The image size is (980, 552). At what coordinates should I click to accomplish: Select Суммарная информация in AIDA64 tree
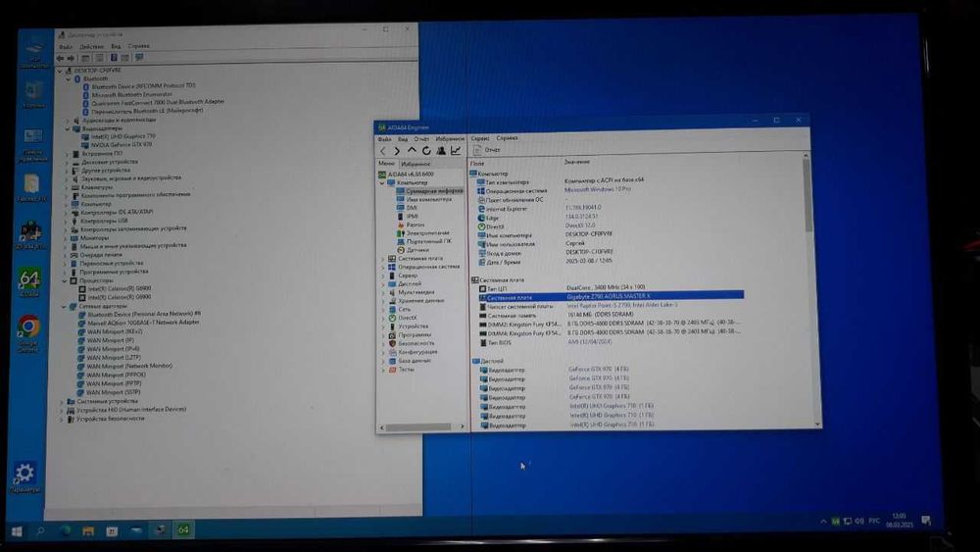click(430, 190)
